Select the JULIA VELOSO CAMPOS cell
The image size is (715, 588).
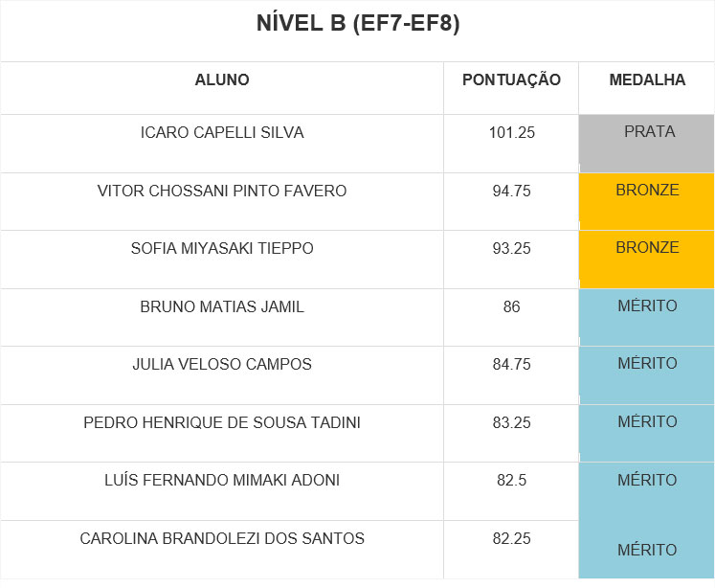[222, 365]
